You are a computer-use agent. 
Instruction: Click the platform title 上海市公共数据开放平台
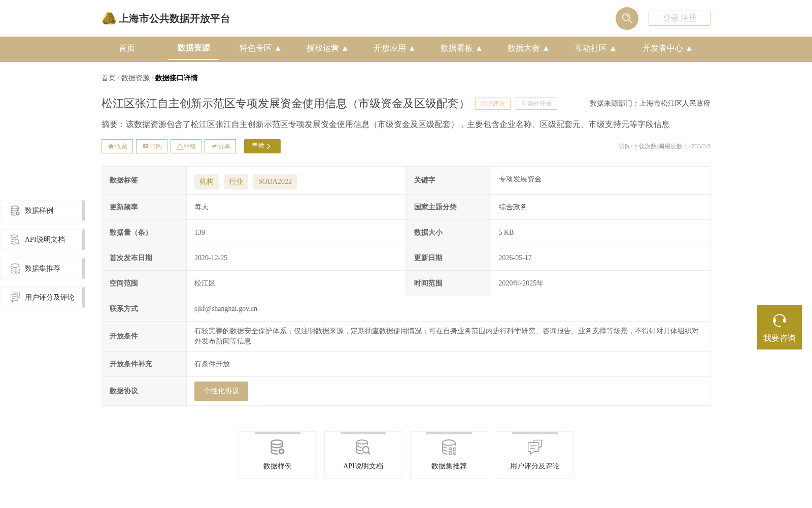coord(174,19)
